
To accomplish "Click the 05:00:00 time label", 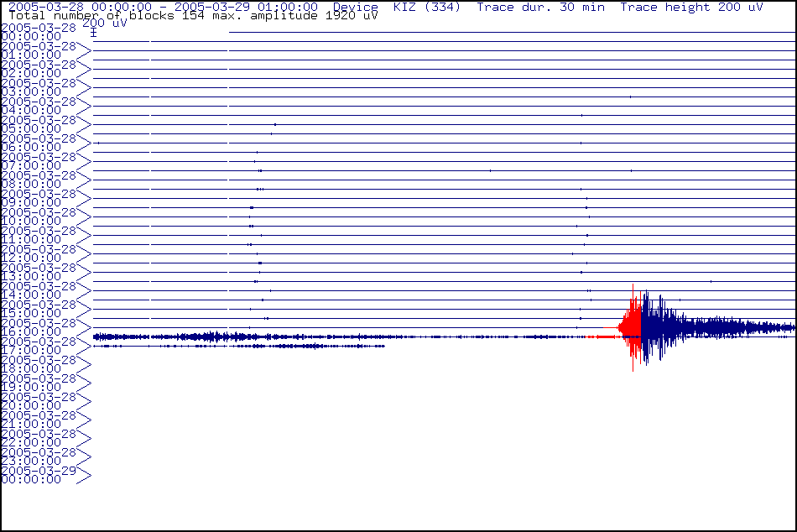I will pos(31,128).
